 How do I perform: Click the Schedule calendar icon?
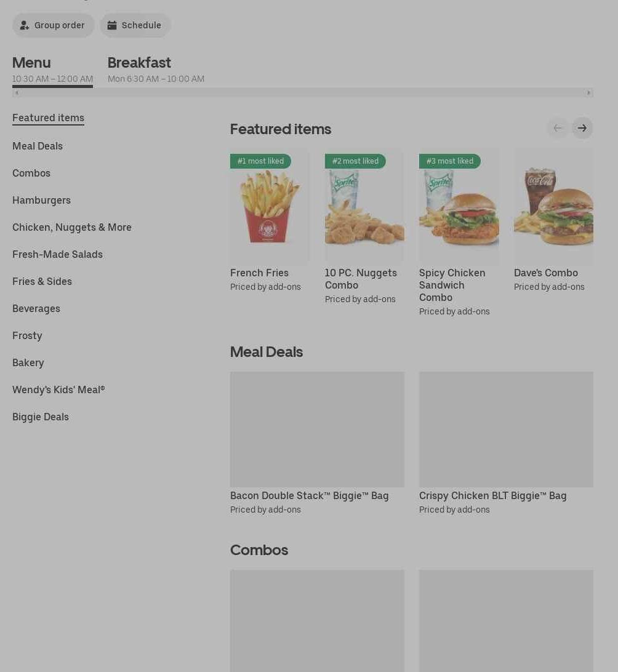pyautogui.click(x=112, y=25)
